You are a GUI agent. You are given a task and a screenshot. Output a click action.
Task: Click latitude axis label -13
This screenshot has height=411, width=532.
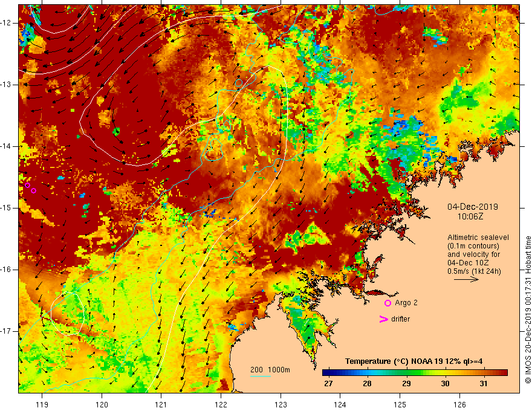[x=6, y=85]
